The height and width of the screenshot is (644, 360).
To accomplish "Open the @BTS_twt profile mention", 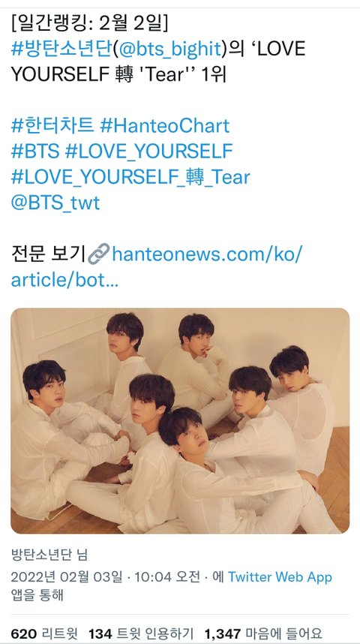I will pos(55,203).
